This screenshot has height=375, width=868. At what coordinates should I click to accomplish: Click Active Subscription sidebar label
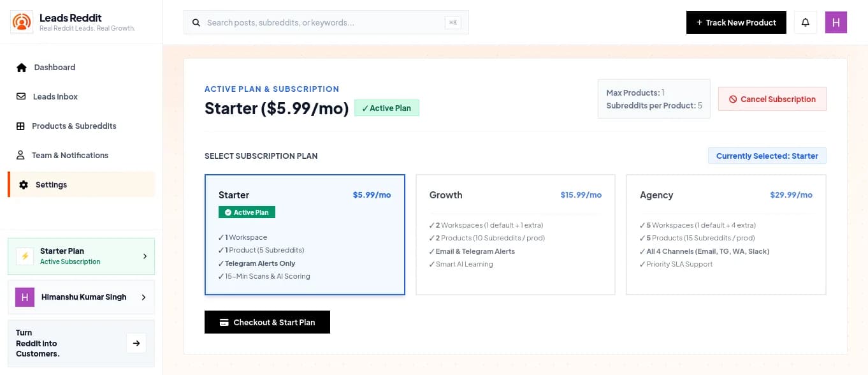pos(70,262)
